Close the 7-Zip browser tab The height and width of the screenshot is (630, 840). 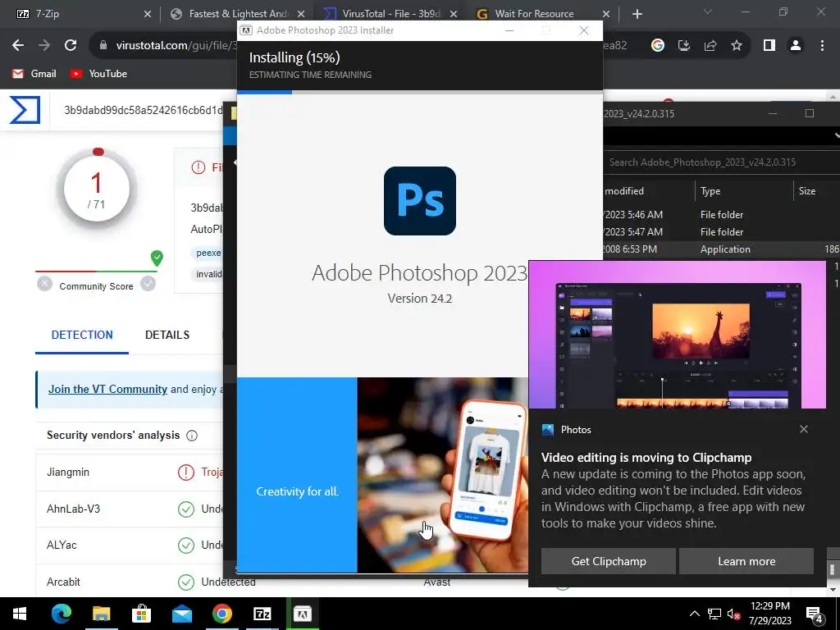(148, 14)
